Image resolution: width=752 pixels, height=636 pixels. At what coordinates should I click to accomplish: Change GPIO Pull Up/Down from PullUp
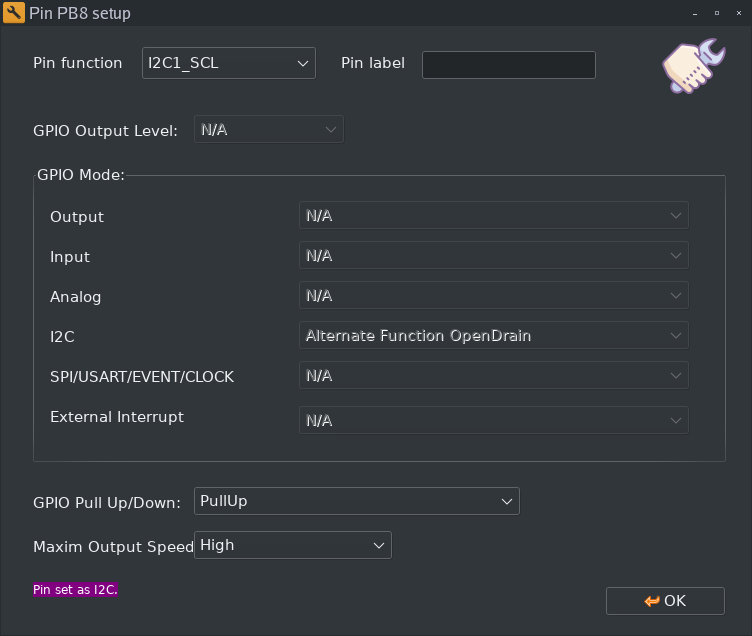pyautogui.click(x=356, y=501)
